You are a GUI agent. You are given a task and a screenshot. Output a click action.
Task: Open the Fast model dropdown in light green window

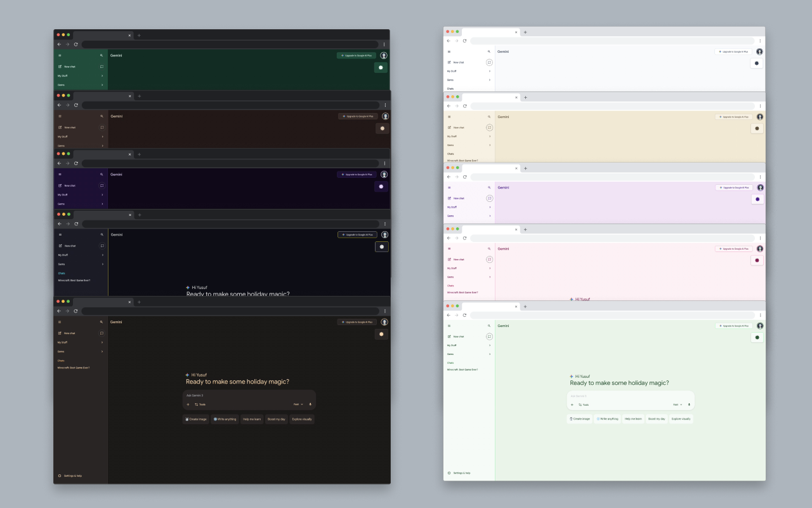(x=678, y=404)
